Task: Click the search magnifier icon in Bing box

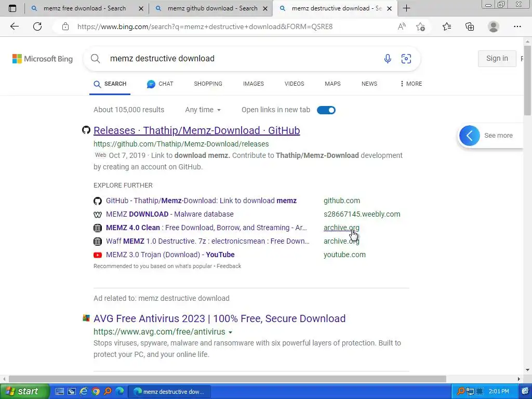Action: pyautogui.click(x=96, y=59)
